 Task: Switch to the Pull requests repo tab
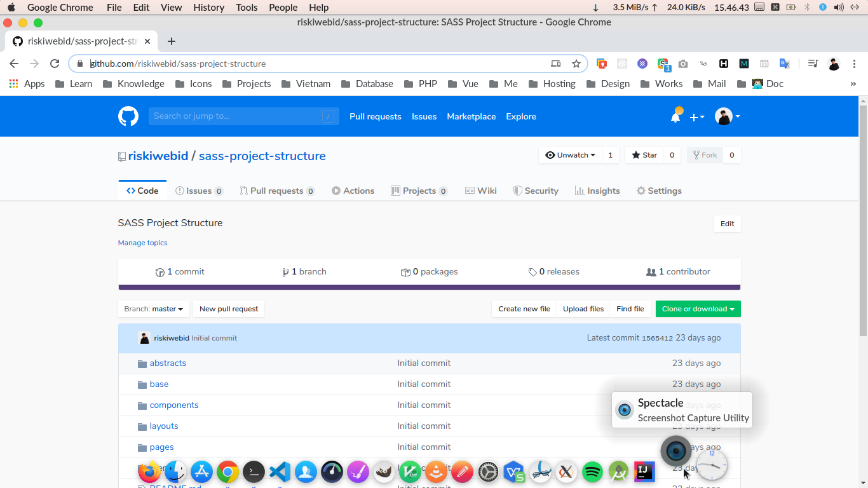tap(277, 191)
